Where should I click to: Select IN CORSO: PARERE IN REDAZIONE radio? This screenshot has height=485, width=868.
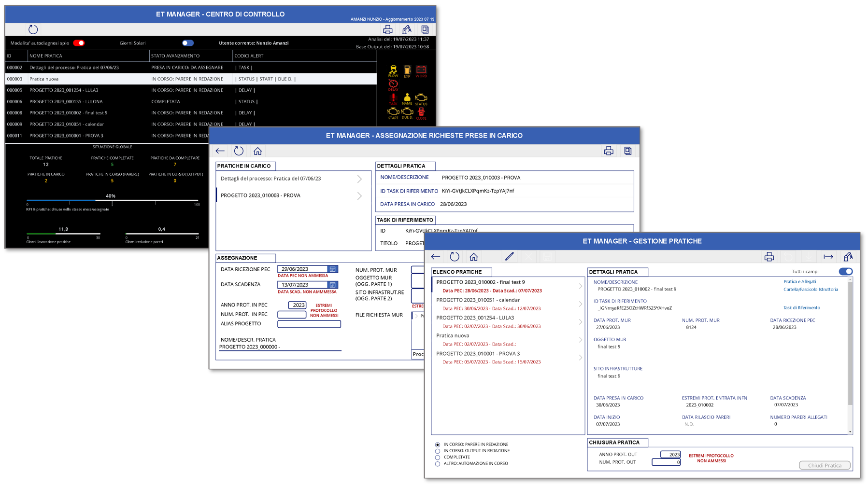tap(438, 445)
